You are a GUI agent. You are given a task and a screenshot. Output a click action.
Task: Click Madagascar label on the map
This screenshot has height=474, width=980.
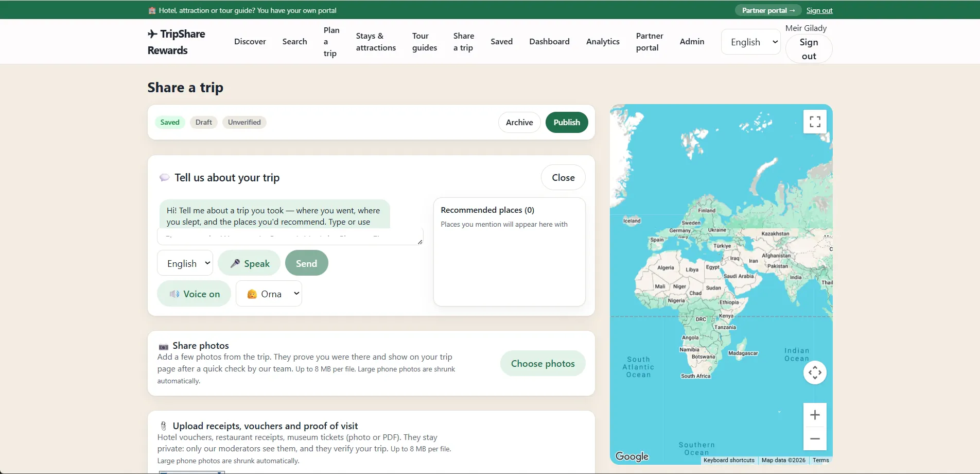[x=743, y=353]
